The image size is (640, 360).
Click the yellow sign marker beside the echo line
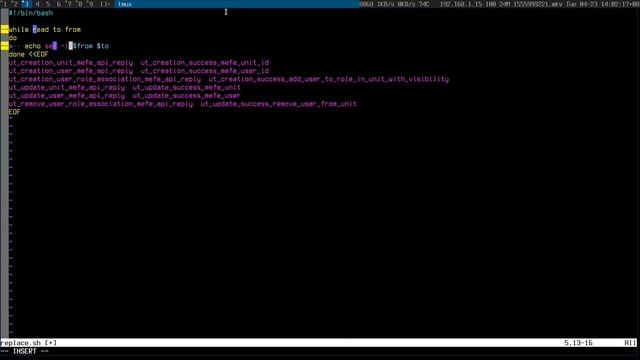[4, 46]
